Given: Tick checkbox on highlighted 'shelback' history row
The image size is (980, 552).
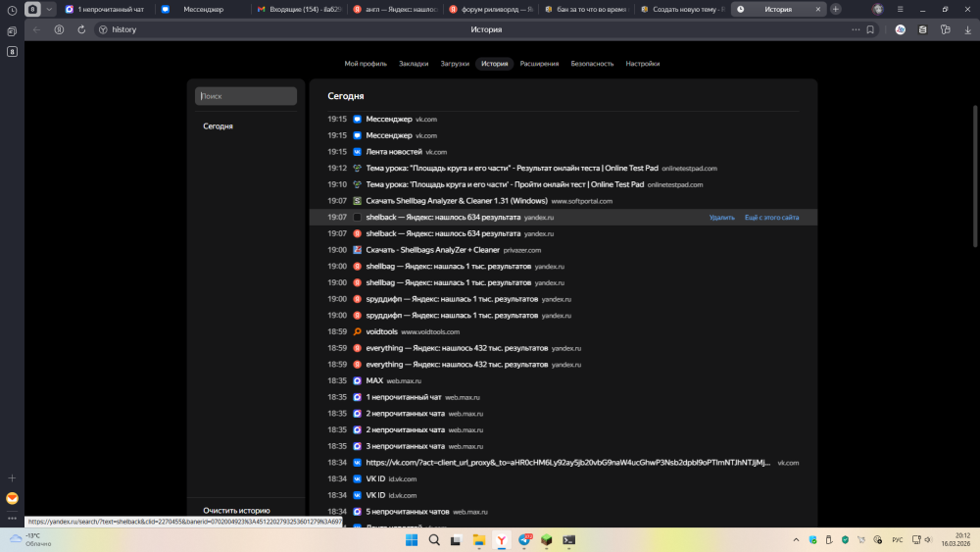Looking at the screenshot, I should pyautogui.click(x=357, y=218).
